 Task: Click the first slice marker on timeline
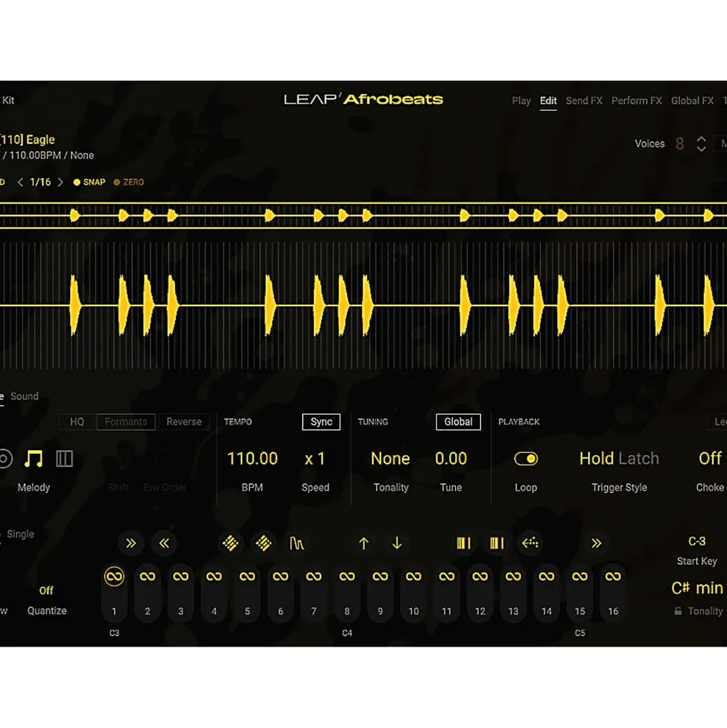pos(75,215)
